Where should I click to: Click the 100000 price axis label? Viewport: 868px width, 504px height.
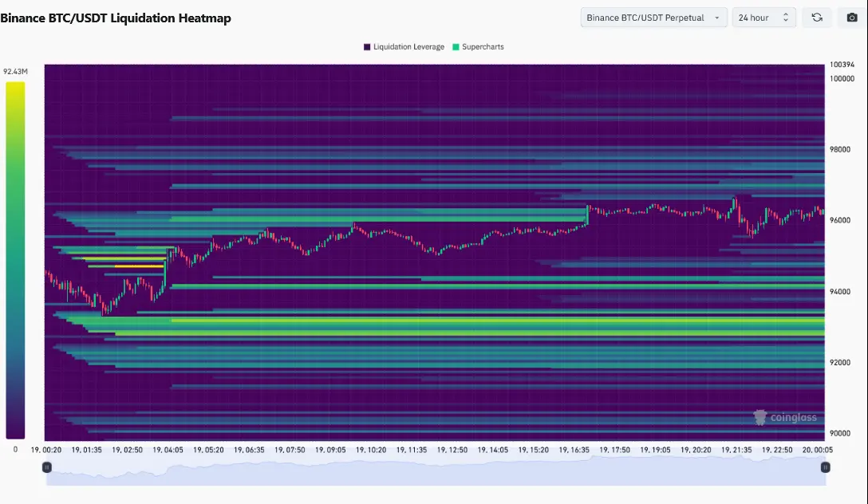point(842,79)
